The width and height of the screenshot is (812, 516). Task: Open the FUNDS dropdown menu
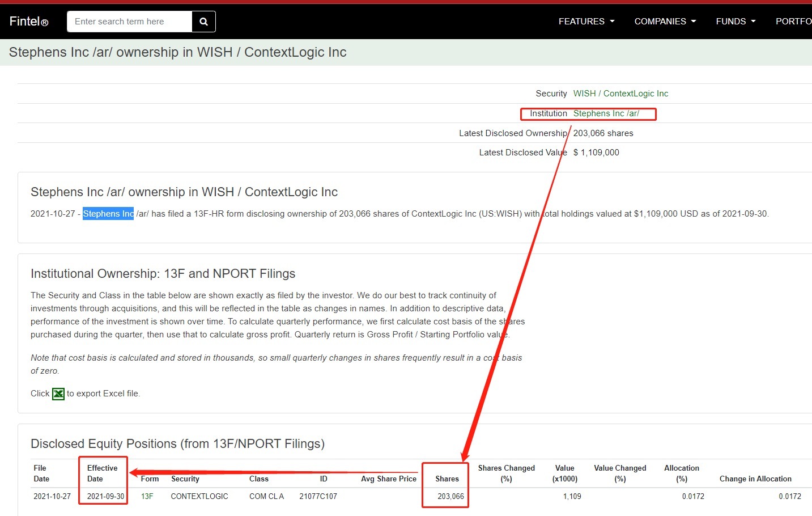pos(736,22)
